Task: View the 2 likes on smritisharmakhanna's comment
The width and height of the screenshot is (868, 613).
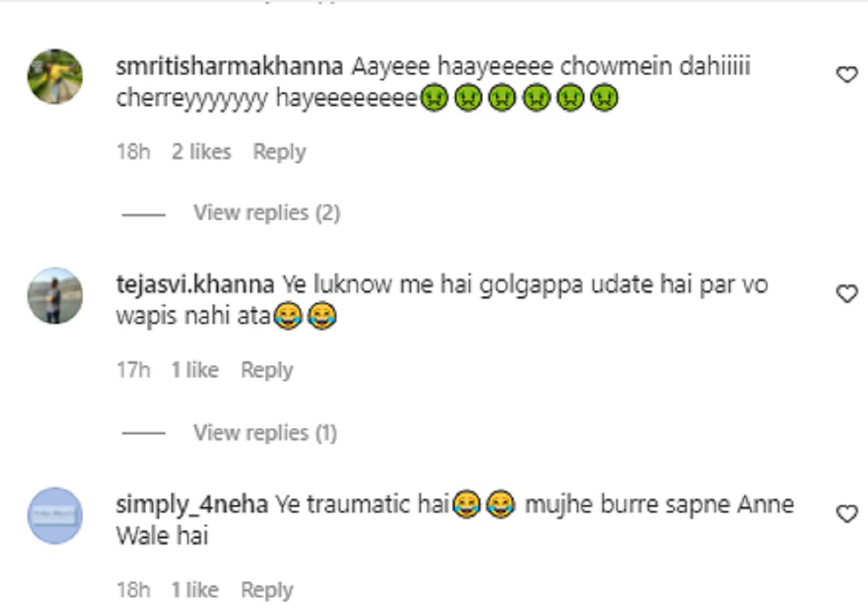Action: click(x=201, y=152)
